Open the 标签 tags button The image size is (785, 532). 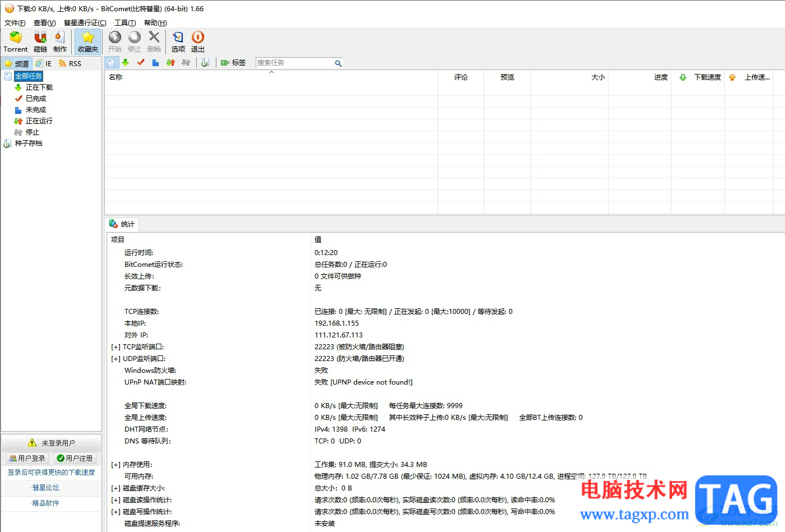233,63
